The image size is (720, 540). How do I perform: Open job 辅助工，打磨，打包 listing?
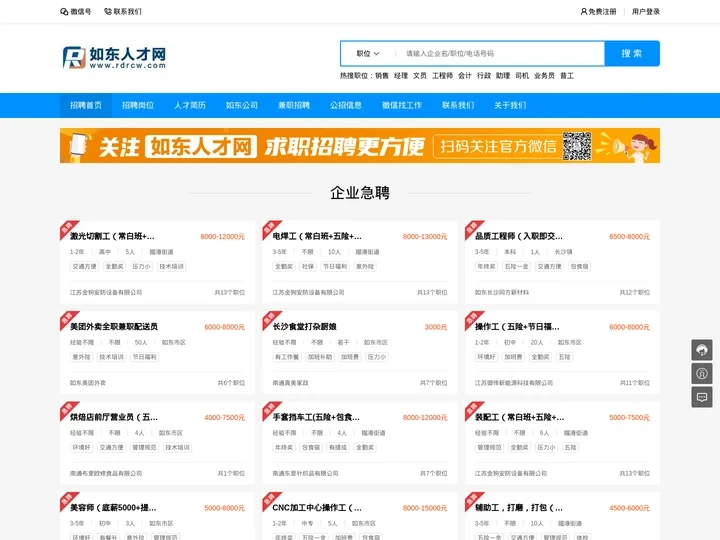tap(518, 507)
